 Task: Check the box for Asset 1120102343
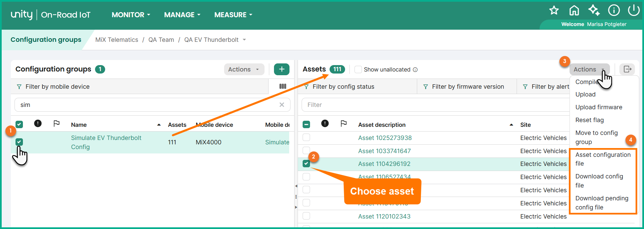[x=306, y=216]
